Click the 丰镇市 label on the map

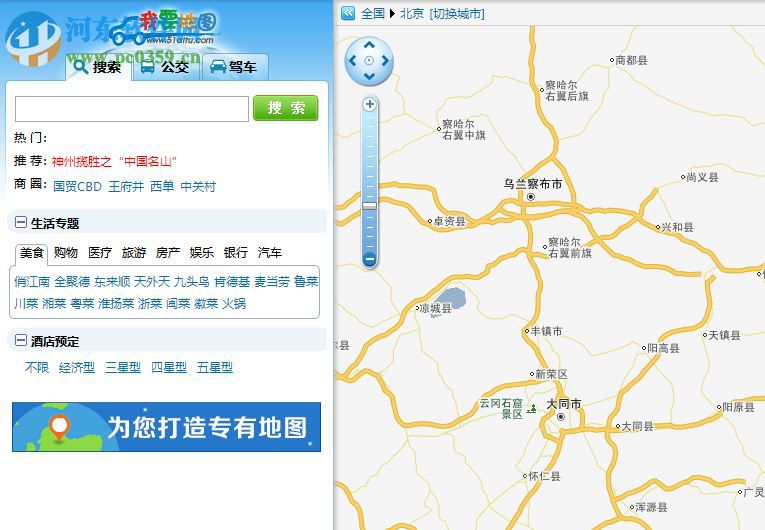point(546,331)
